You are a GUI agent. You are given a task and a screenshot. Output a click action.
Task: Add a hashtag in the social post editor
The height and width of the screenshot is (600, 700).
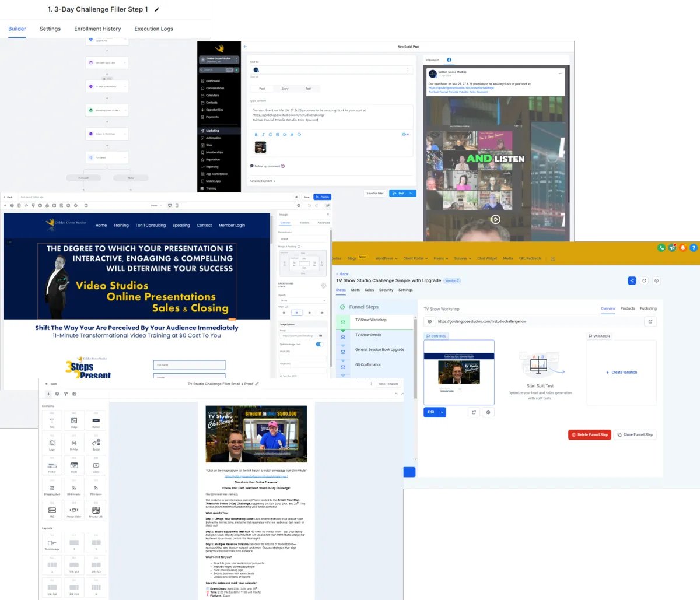[292, 135]
